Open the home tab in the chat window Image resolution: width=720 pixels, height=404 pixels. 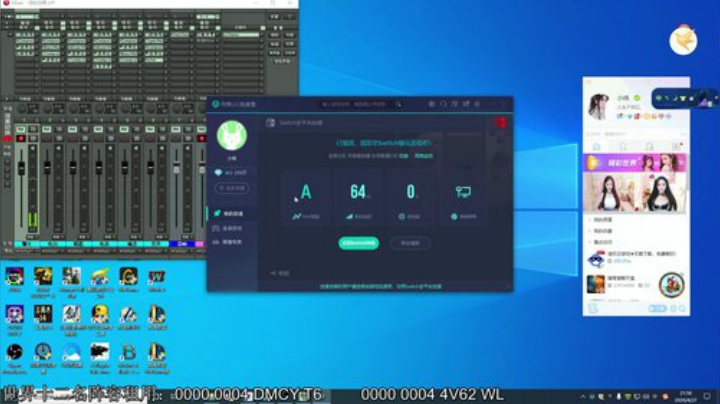(596, 146)
